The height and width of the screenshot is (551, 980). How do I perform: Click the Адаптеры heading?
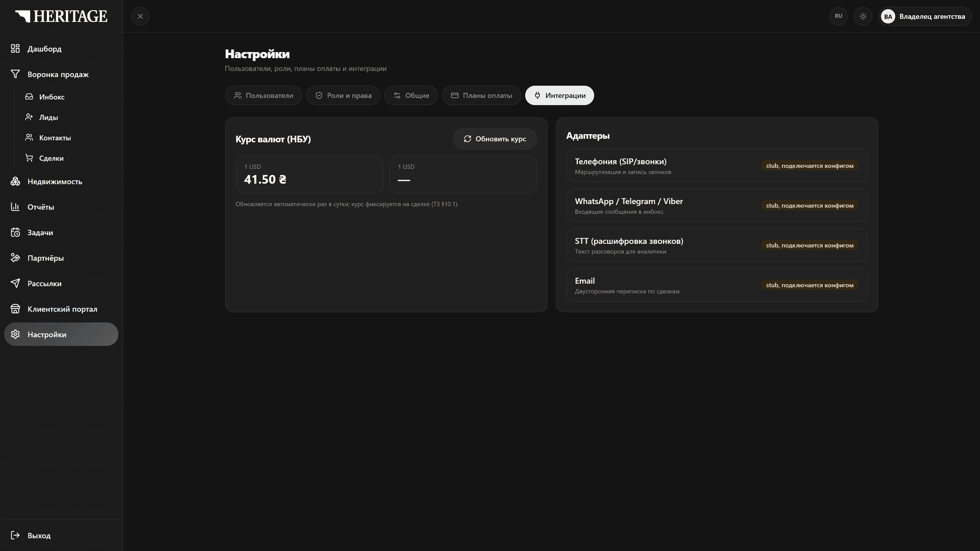click(x=587, y=136)
